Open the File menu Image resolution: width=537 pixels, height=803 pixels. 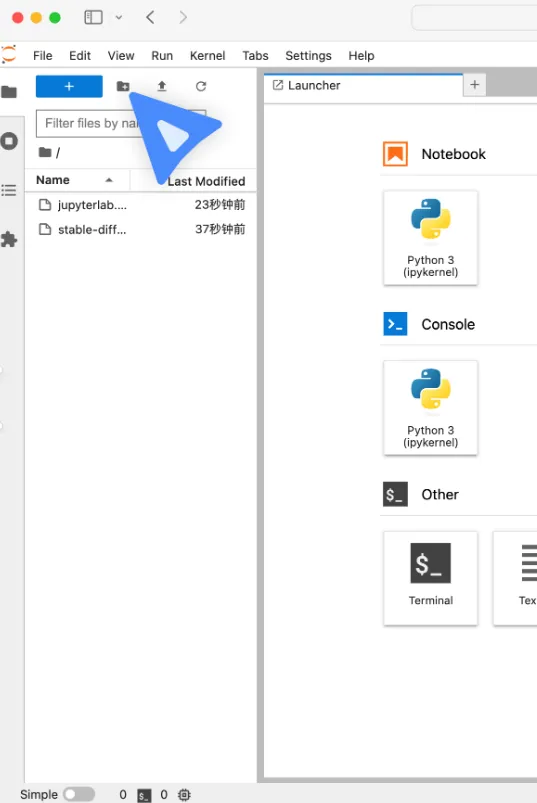(42, 55)
